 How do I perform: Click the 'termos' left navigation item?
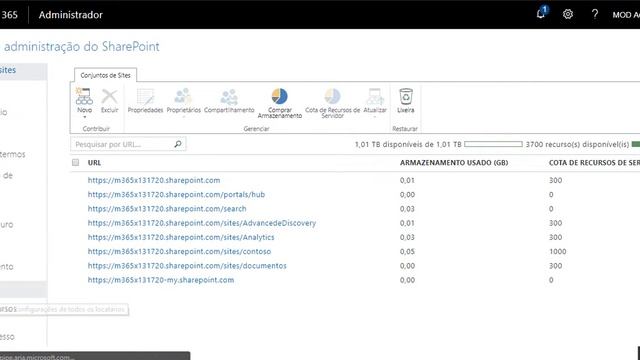point(13,154)
